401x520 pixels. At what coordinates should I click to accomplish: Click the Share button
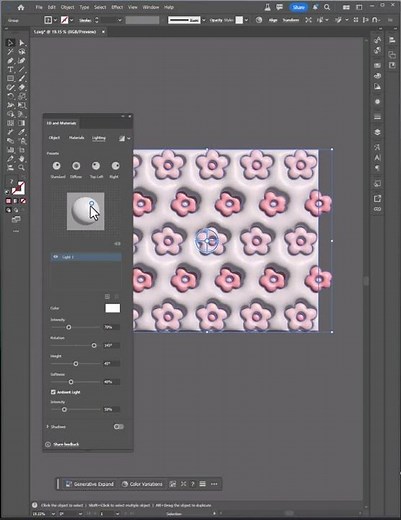click(298, 7)
